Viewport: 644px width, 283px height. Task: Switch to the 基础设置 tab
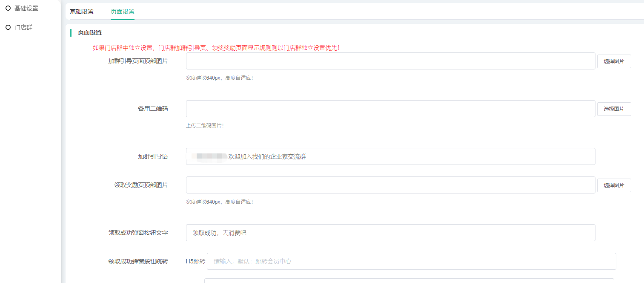click(82, 12)
